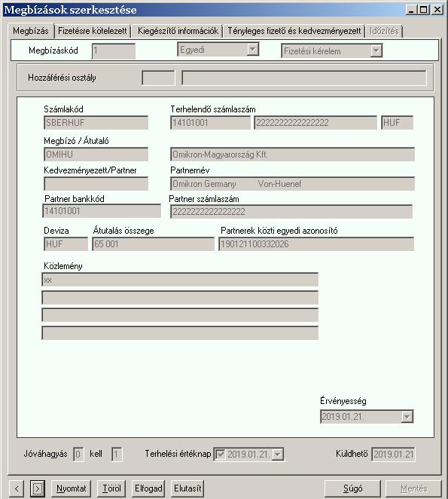The image size is (448, 499).
Task: Click Terhelendő számlaszám account number field
Action: [x=315, y=123]
